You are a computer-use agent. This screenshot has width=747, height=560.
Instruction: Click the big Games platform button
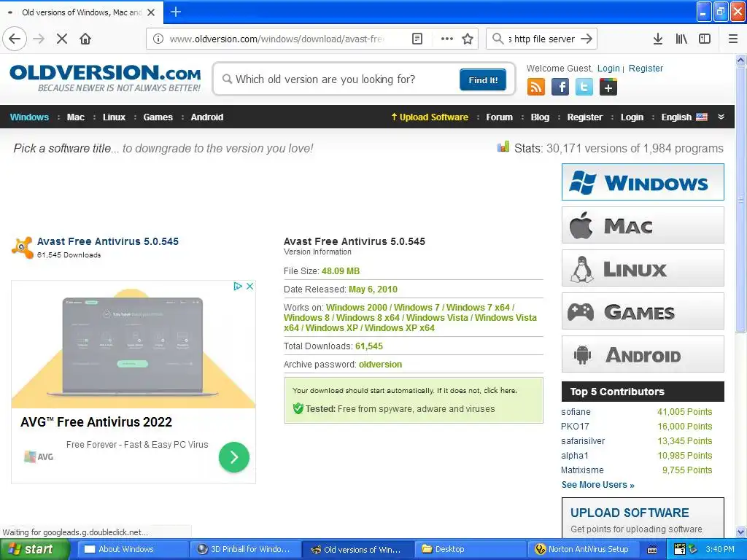[x=643, y=311]
